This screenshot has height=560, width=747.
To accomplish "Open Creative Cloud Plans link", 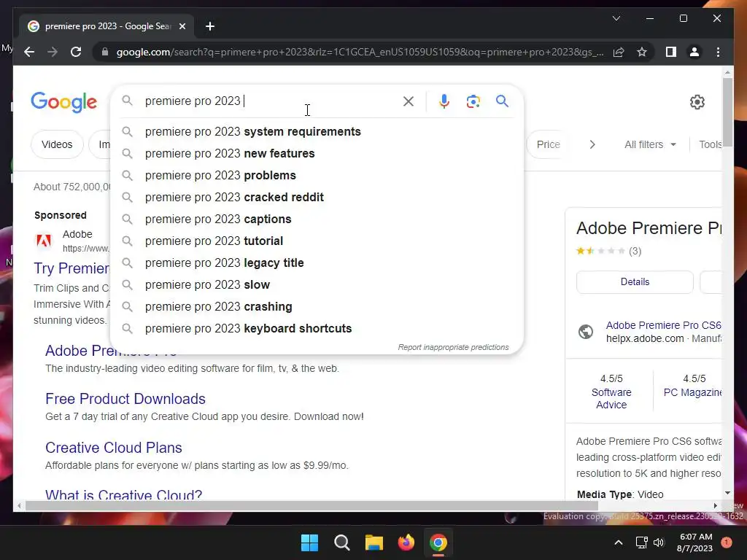I will (113, 448).
